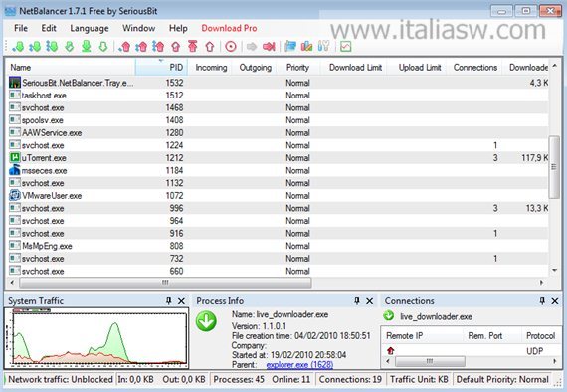Click the striped green download-block arrow

click(x=69, y=47)
